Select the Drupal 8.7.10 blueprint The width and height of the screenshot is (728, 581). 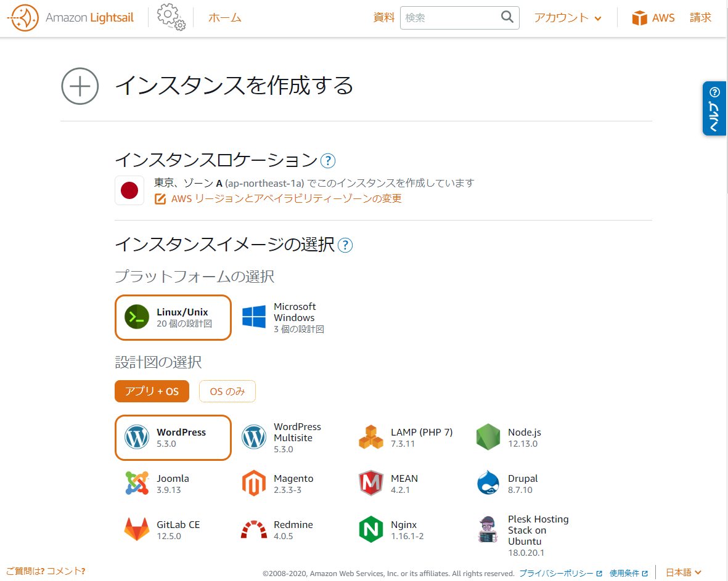tap(524, 484)
